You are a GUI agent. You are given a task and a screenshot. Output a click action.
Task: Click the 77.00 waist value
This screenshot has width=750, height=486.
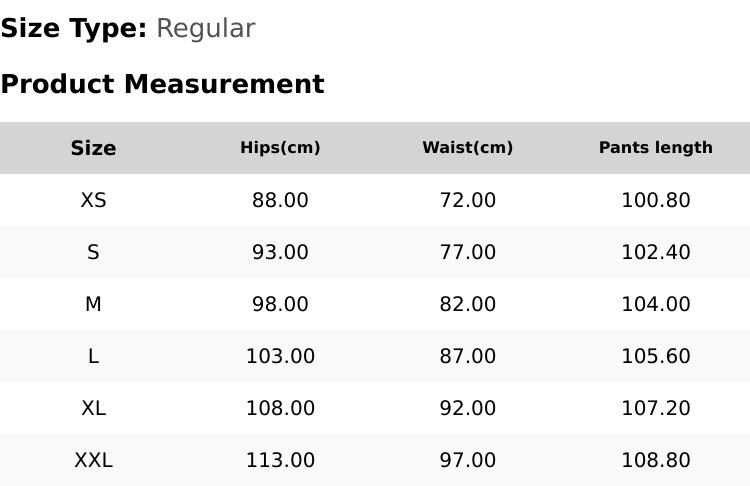(x=467, y=252)
